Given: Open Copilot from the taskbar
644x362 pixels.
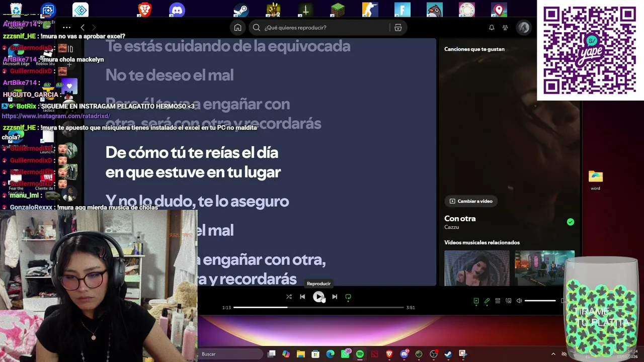Looking at the screenshot, I should point(286,354).
